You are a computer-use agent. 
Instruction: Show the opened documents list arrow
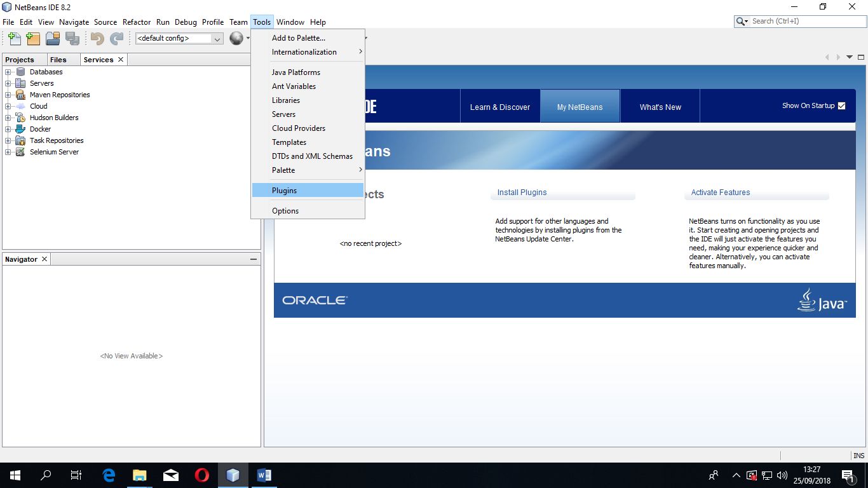pos(850,57)
